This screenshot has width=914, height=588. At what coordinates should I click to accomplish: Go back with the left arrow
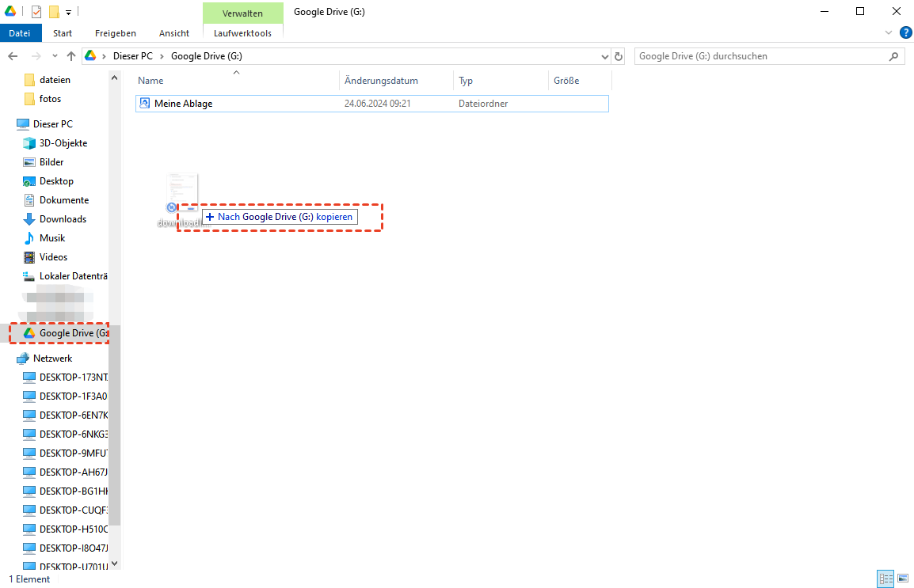(x=13, y=56)
